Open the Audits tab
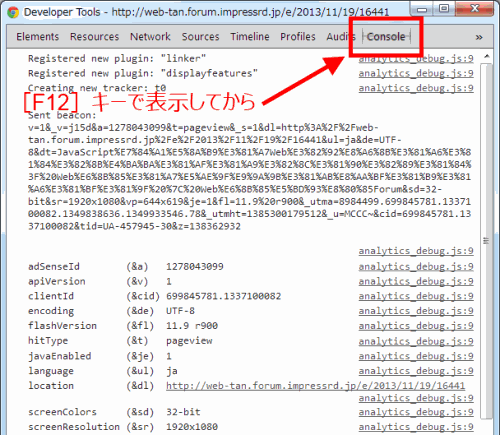The width and height of the screenshot is (500, 435). tap(340, 37)
